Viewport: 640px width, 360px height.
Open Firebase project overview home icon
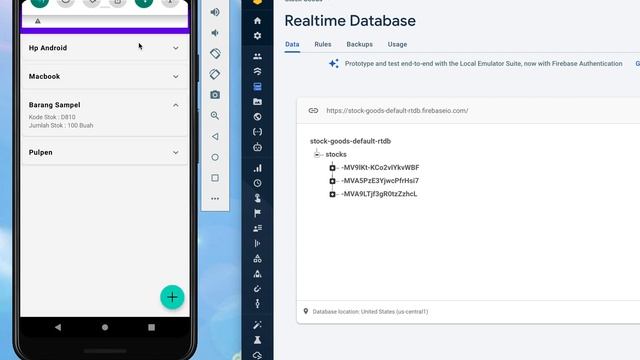[x=258, y=20]
